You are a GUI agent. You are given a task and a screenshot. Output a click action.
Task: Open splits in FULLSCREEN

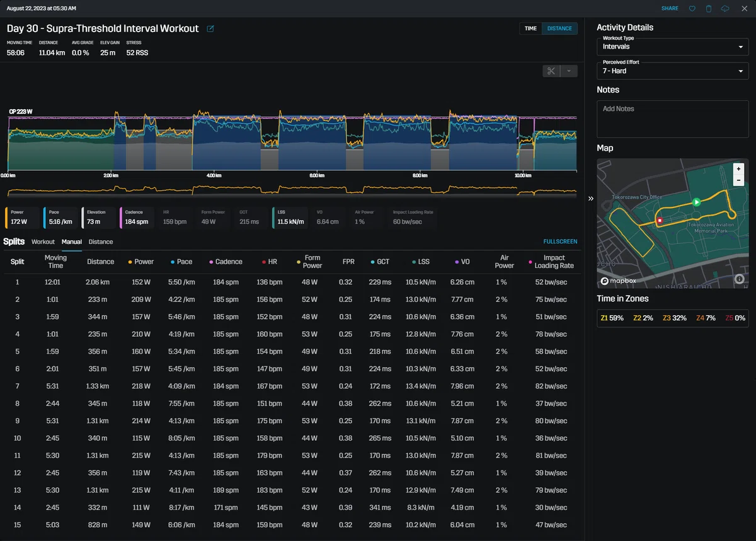click(x=560, y=241)
